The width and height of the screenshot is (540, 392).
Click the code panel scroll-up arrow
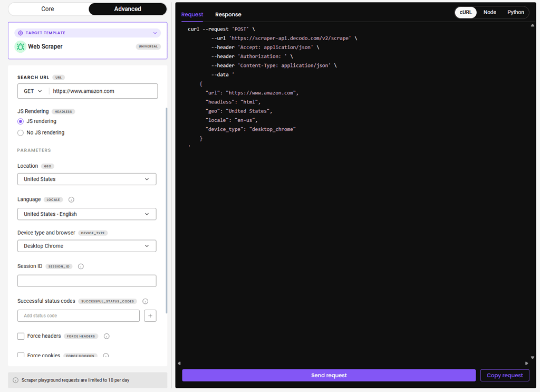[x=533, y=25]
